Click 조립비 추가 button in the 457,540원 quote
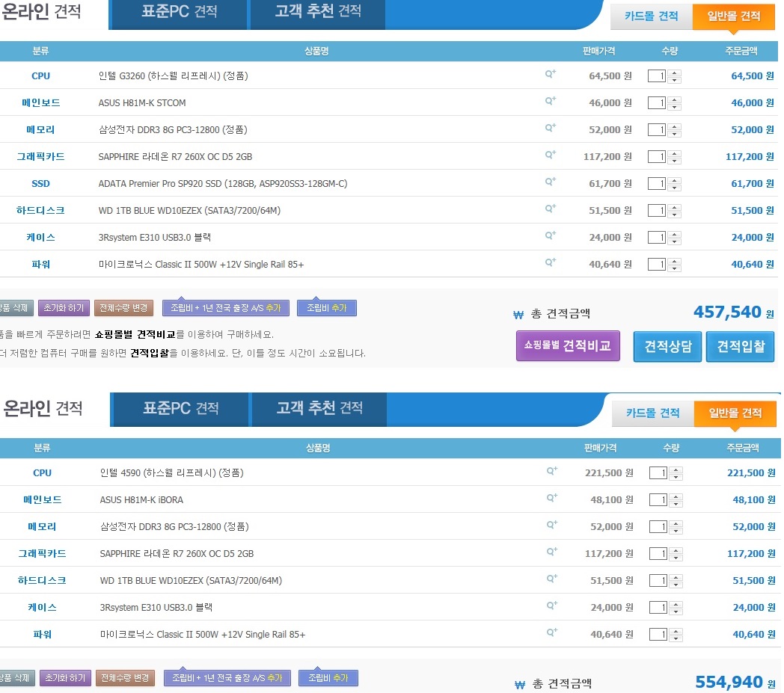 [x=327, y=308]
